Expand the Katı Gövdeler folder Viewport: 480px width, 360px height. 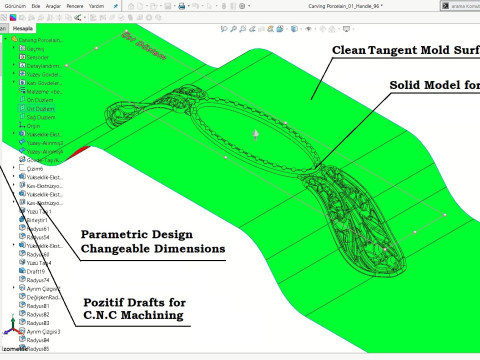(x=13, y=82)
